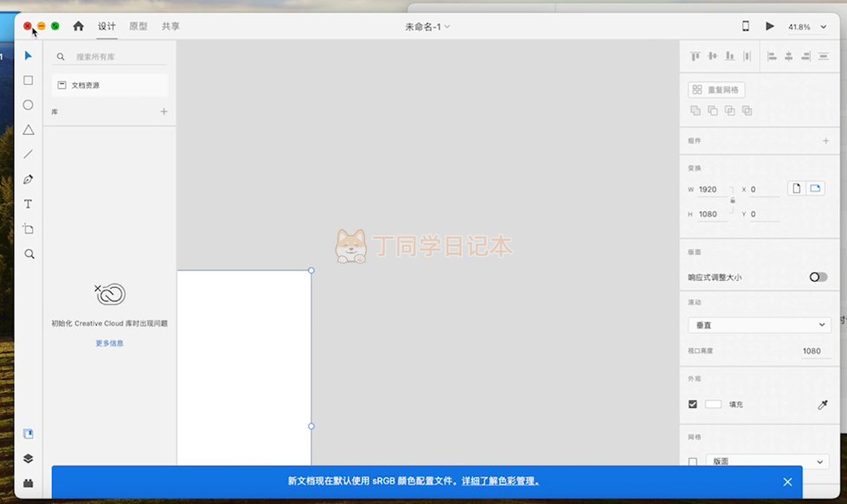The height and width of the screenshot is (504, 847).
Task: Dismiss the sRGB notification banner
Action: click(x=787, y=482)
